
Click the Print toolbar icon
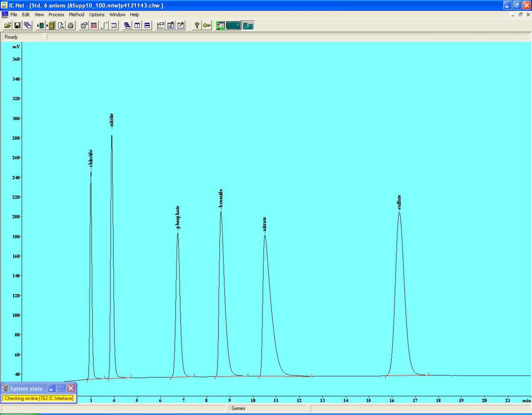click(70, 25)
